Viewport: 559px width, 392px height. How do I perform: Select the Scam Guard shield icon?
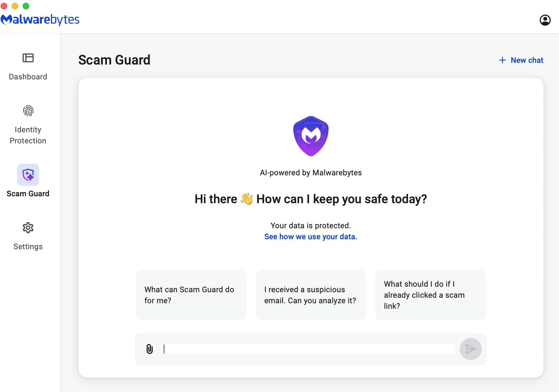click(28, 175)
